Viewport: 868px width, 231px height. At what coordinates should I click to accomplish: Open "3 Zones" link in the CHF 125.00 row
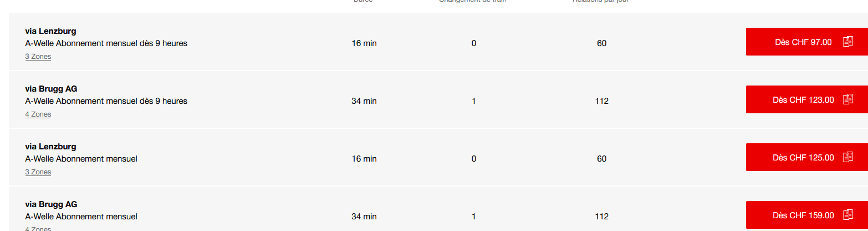[x=38, y=172]
